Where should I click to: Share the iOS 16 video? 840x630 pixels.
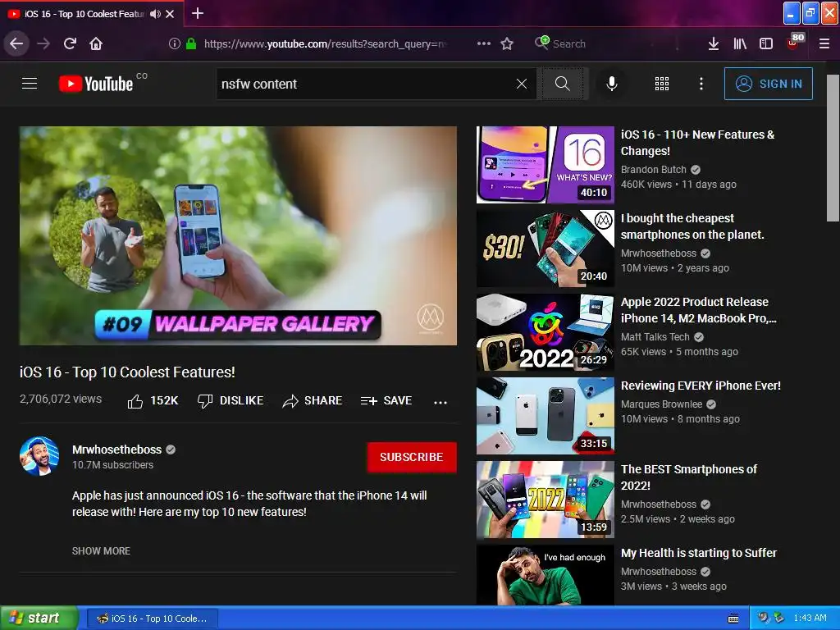(x=313, y=400)
